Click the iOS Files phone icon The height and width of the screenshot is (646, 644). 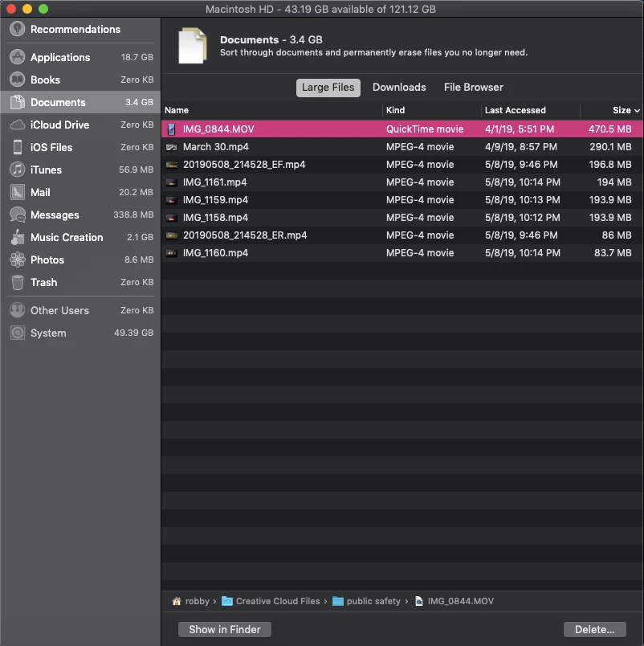(18, 147)
